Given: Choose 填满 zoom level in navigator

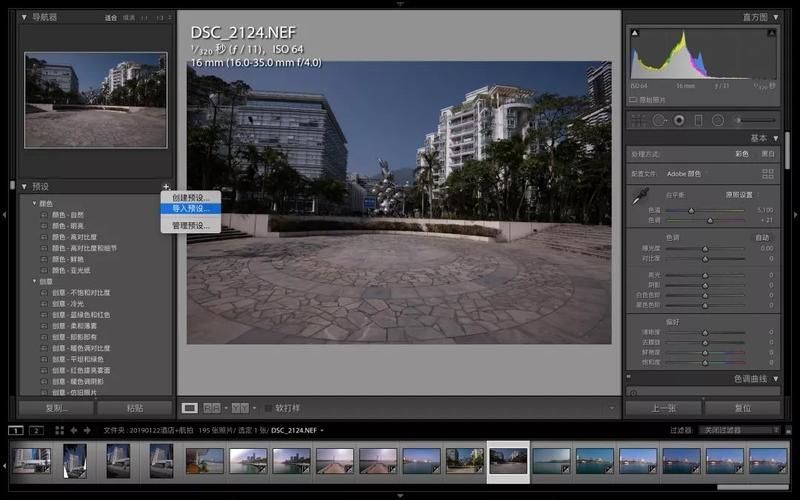Looking at the screenshot, I should point(129,18).
